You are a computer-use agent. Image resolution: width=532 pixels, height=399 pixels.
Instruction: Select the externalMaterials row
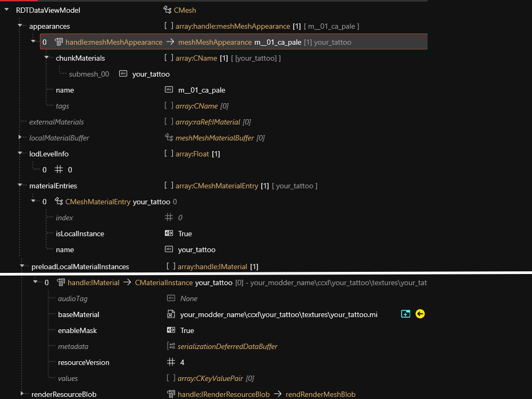click(56, 122)
